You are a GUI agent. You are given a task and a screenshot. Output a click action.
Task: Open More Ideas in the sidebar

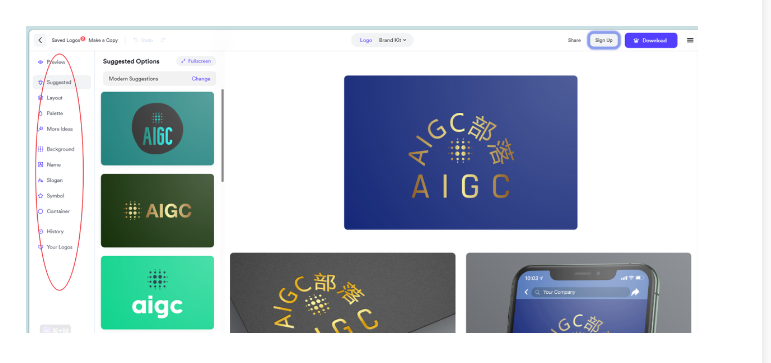click(55, 129)
